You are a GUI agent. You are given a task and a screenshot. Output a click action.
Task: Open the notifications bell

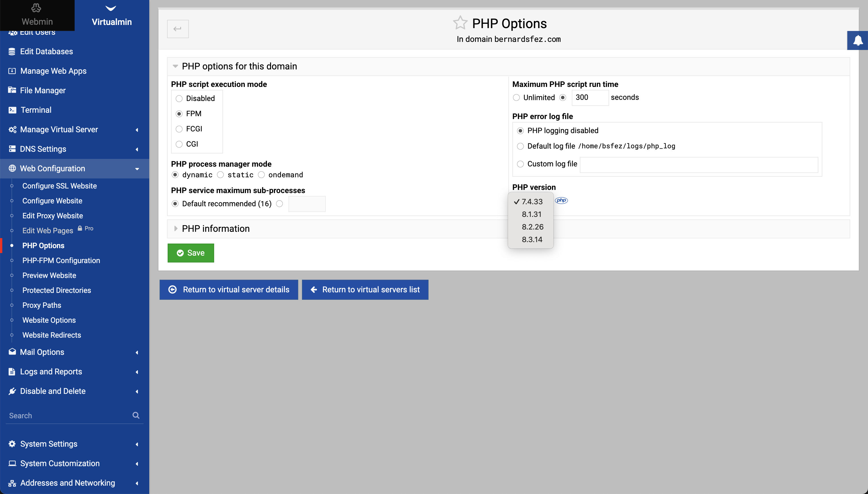coord(857,40)
